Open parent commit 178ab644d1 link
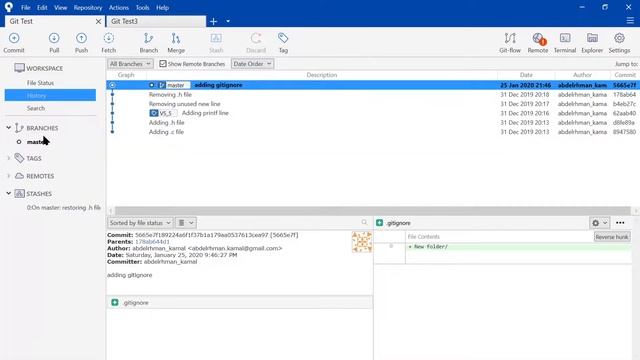This screenshot has width=640, height=360. point(152,242)
